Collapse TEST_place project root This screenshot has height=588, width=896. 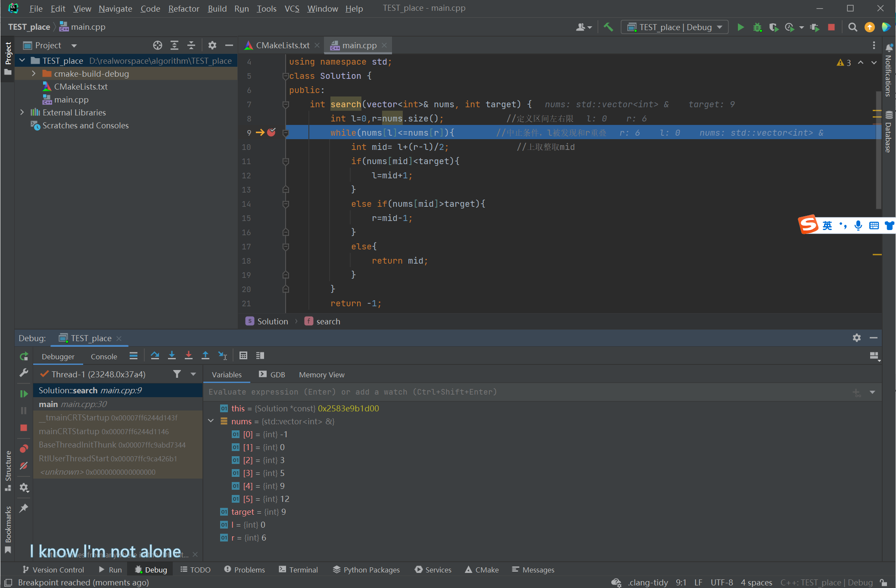[x=22, y=61]
